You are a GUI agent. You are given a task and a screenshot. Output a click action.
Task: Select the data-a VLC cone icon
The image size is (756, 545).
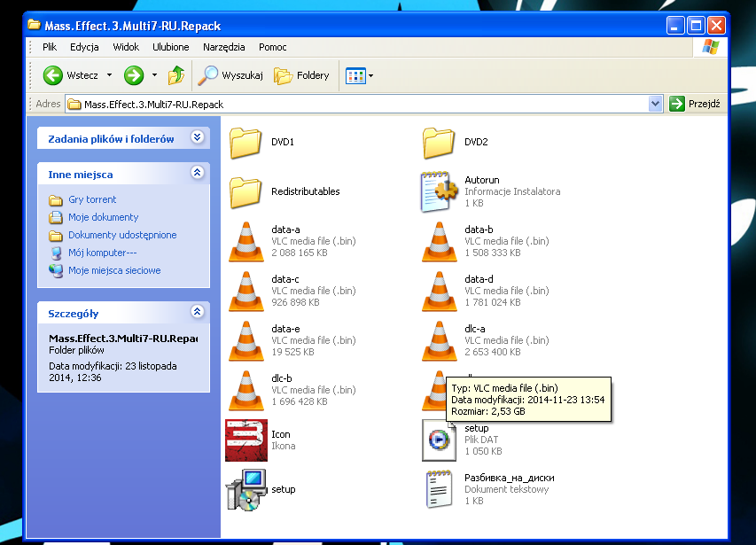click(x=246, y=242)
